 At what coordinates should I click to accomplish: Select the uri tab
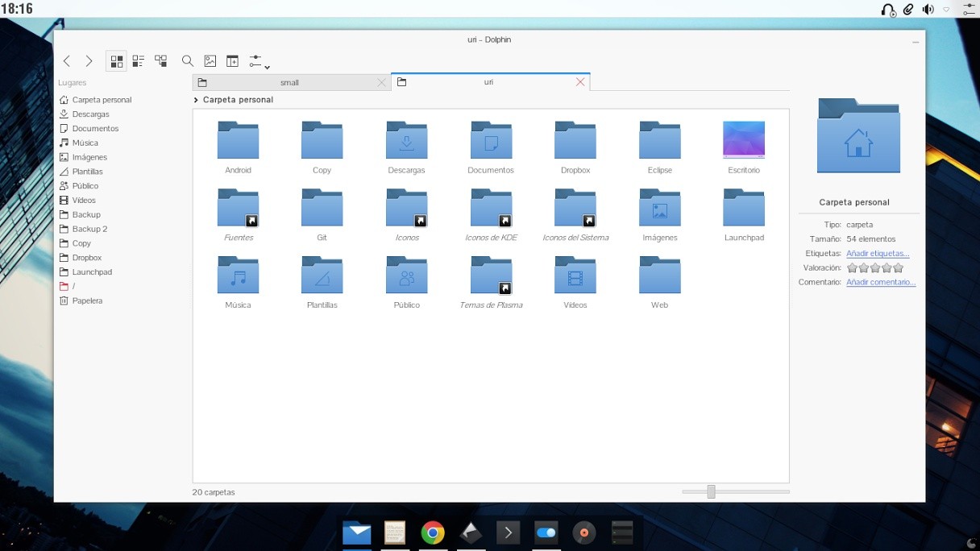point(487,81)
